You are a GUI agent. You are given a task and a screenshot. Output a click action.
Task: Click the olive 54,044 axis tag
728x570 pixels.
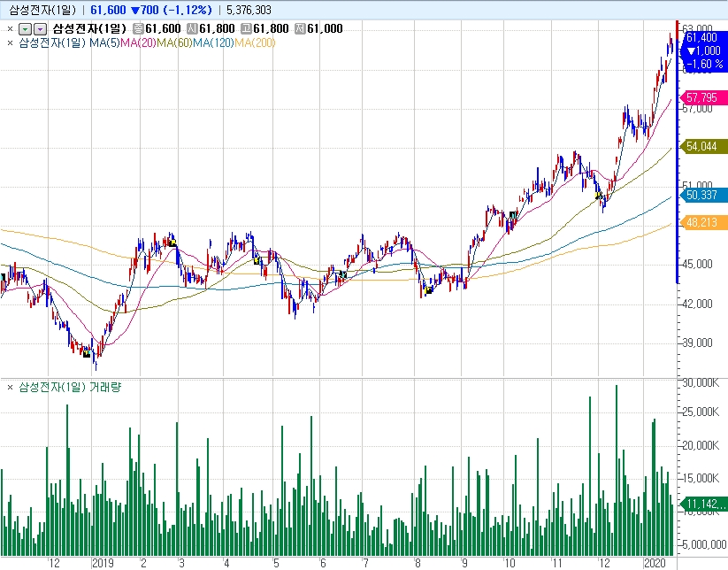click(702, 146)
